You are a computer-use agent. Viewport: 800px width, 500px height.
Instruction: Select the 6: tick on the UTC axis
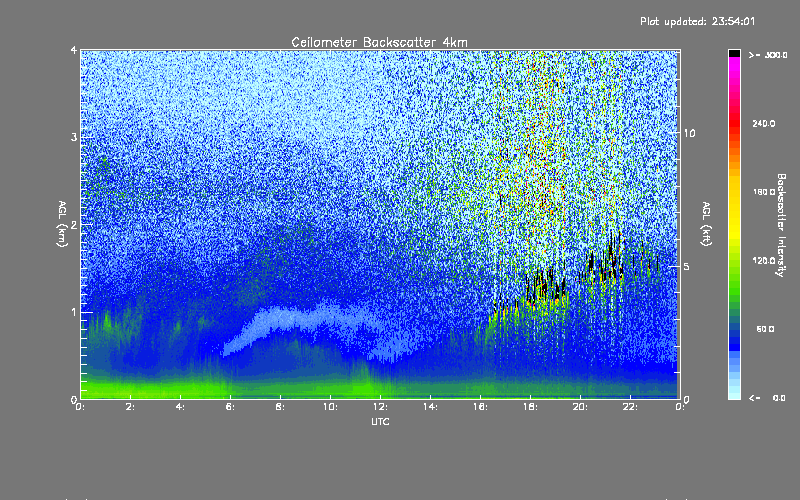[x=231, y=407]
